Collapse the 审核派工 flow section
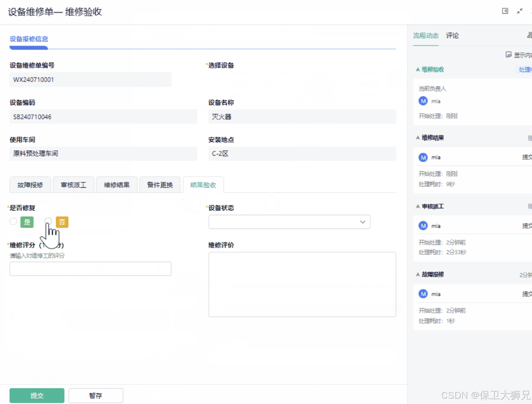 (x=418, y=206)
